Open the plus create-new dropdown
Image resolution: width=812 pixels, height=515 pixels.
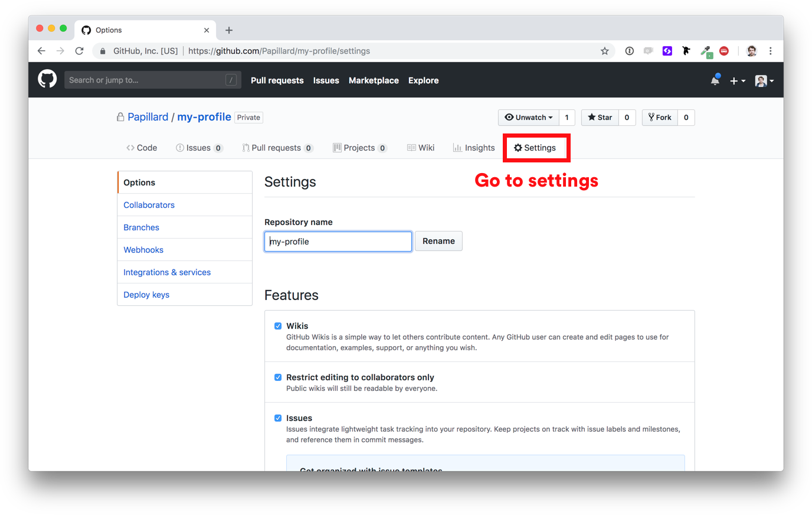click(x=738, y=81)
